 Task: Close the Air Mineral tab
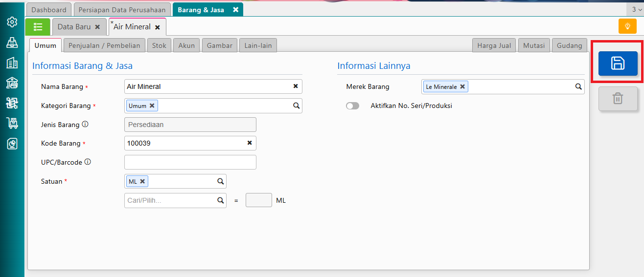click(158, 27)
